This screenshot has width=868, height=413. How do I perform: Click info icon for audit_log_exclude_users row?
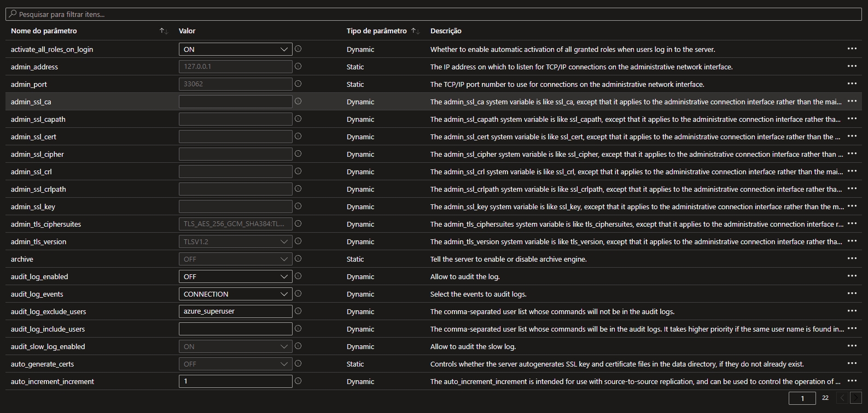point(298,311)
